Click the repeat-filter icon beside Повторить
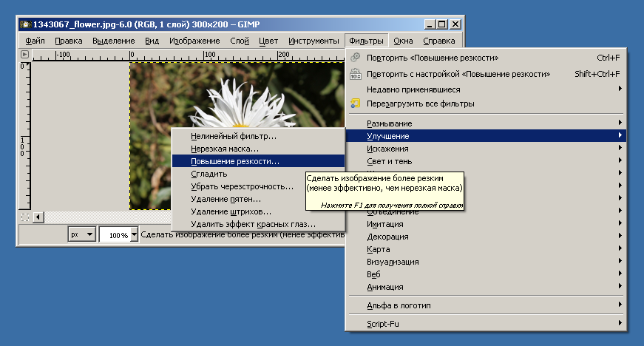The height and width of the screenshot is (346, 644). 355,58
